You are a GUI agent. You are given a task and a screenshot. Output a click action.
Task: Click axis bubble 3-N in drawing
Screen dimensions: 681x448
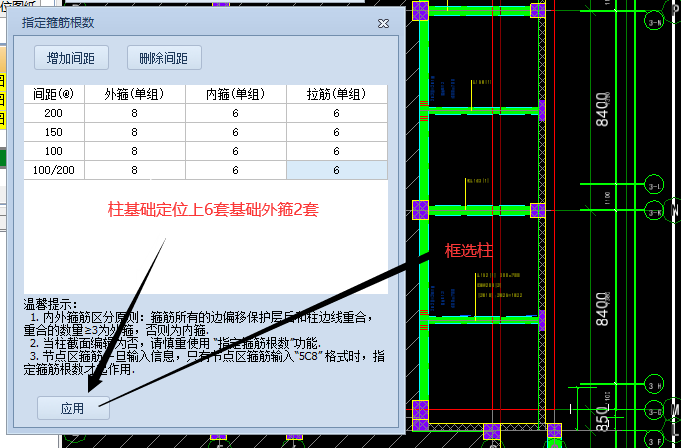(x=654, y=22)
